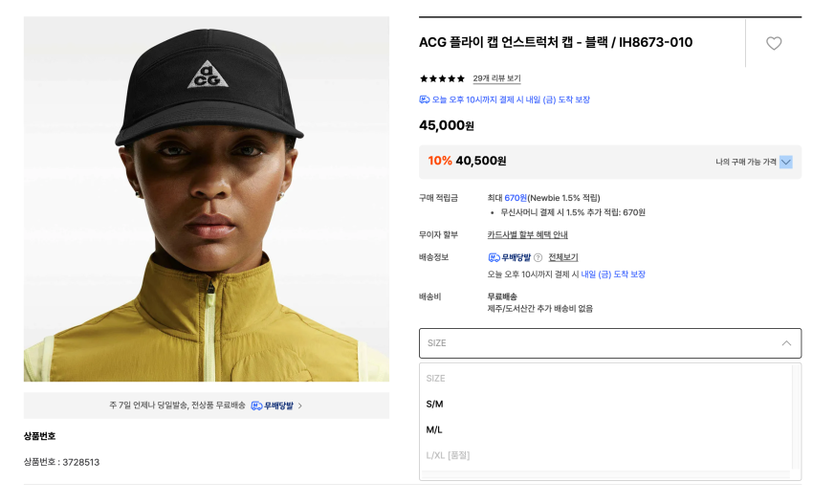The width and height of the screenshot is (813, 504).
Task: Click the right chevron in the free shipping banner
Action: click(299, 405)
